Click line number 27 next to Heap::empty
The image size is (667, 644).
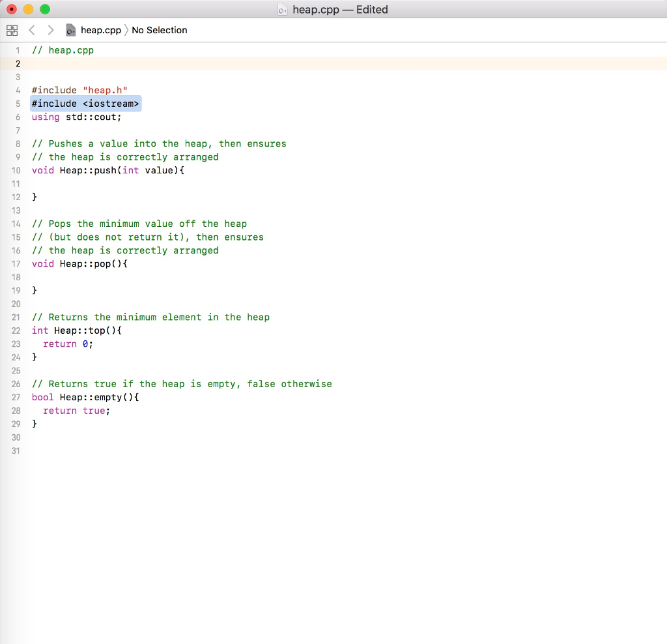pos(16,397)
